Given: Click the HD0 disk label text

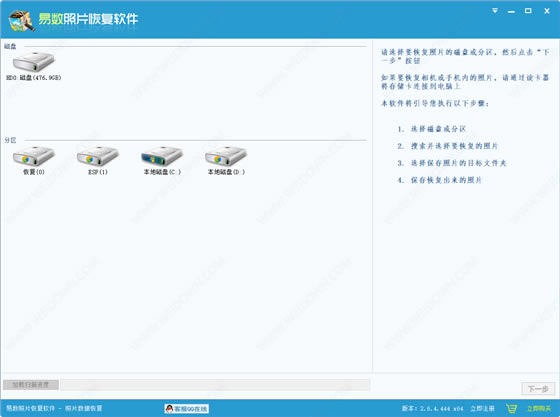Looking at the screenshot, I should pyautogui.click(x=34, y=77).
